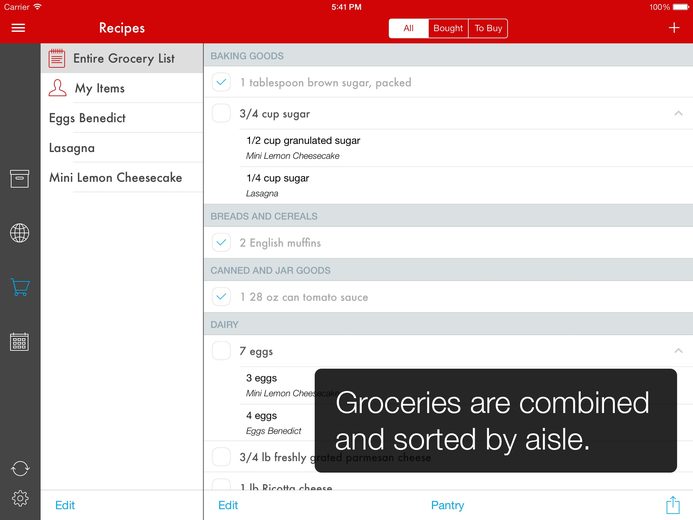
Task: Collapse the 7 eggs breakdown chevron
Action: pos(678,351)
